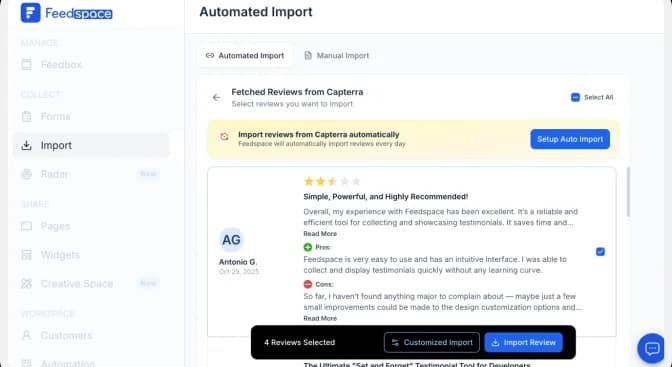Click the red Cons minus icon
The width and height of the screenshot is (672, 367).
[308, 284]
